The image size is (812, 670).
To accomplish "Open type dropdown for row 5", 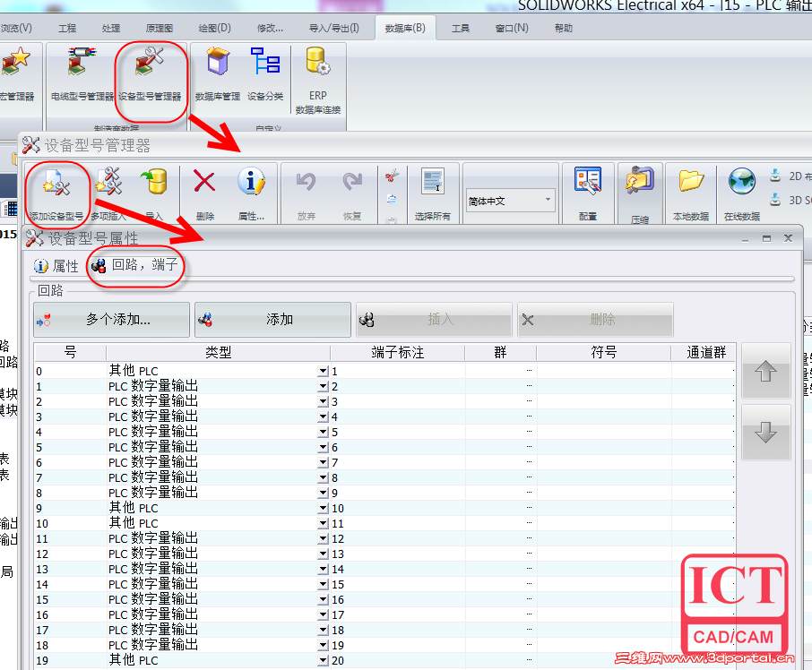I will pos(324,448).
